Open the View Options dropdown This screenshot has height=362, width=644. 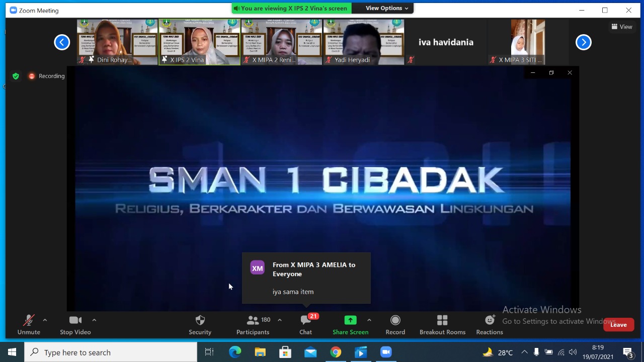point(386,8)
